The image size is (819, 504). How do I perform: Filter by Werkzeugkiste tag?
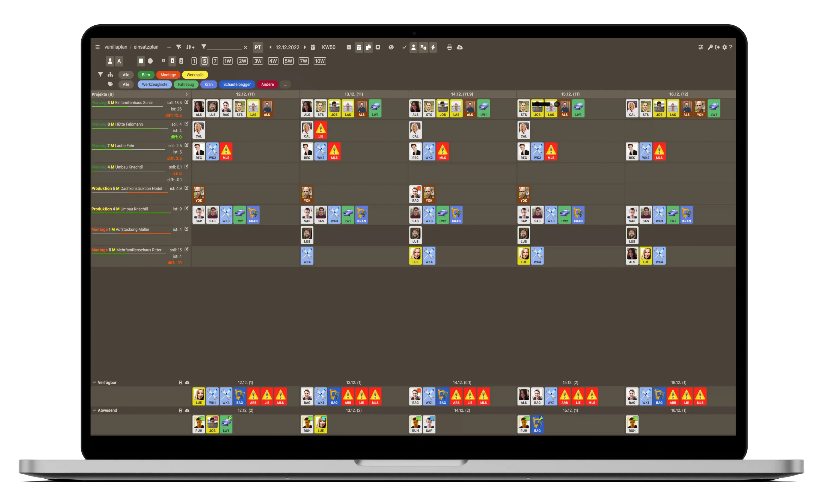coord(155,84)
